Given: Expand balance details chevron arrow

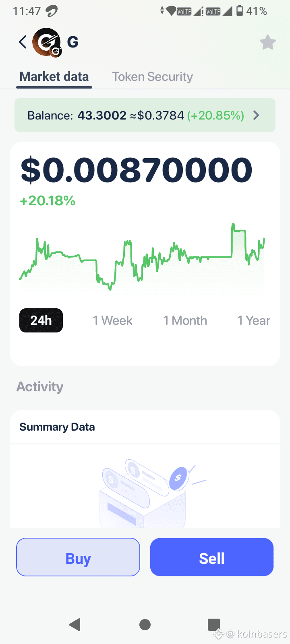Looking at the screenshot, I should [256, 116].
